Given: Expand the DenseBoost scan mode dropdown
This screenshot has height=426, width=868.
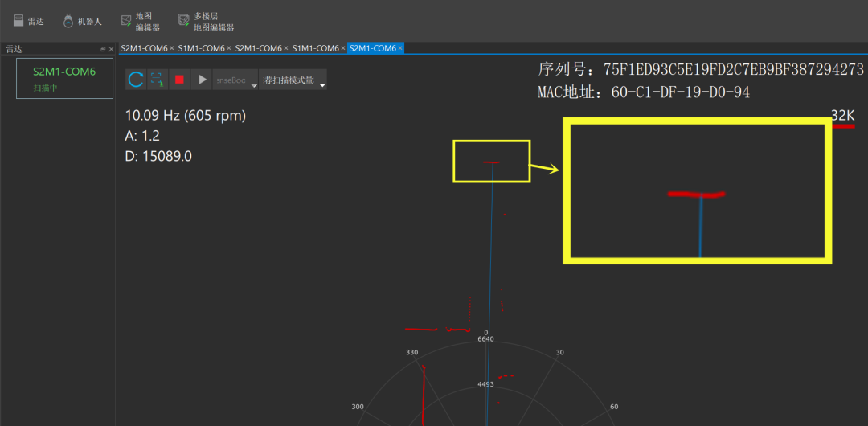Looking at the screenshot, I should coord(254,84).
